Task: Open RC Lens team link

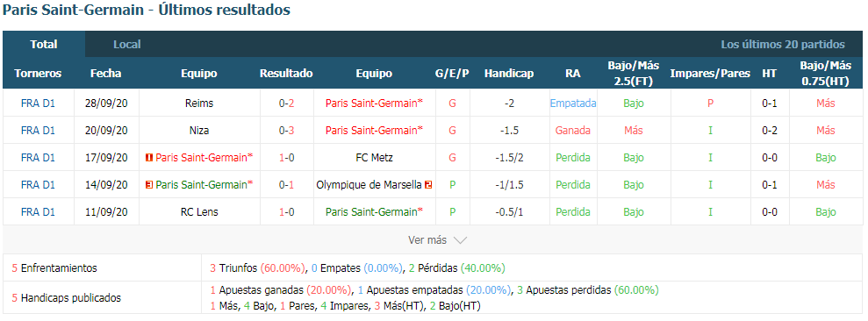Action: [x=200, y=212]
